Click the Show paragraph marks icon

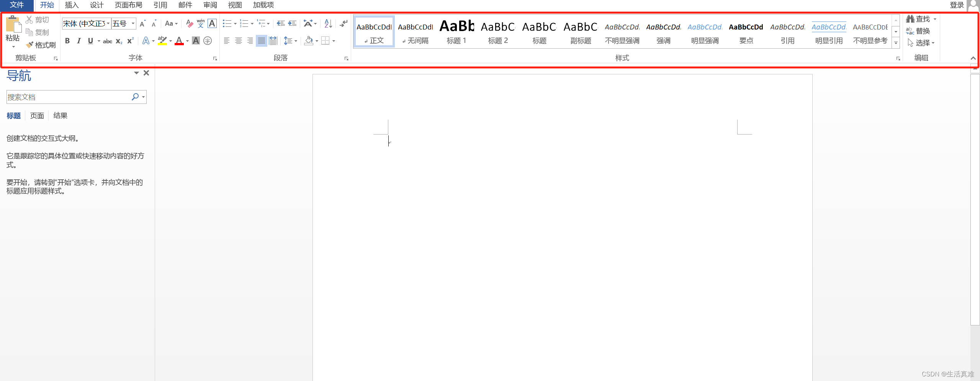tap(344, 23)
